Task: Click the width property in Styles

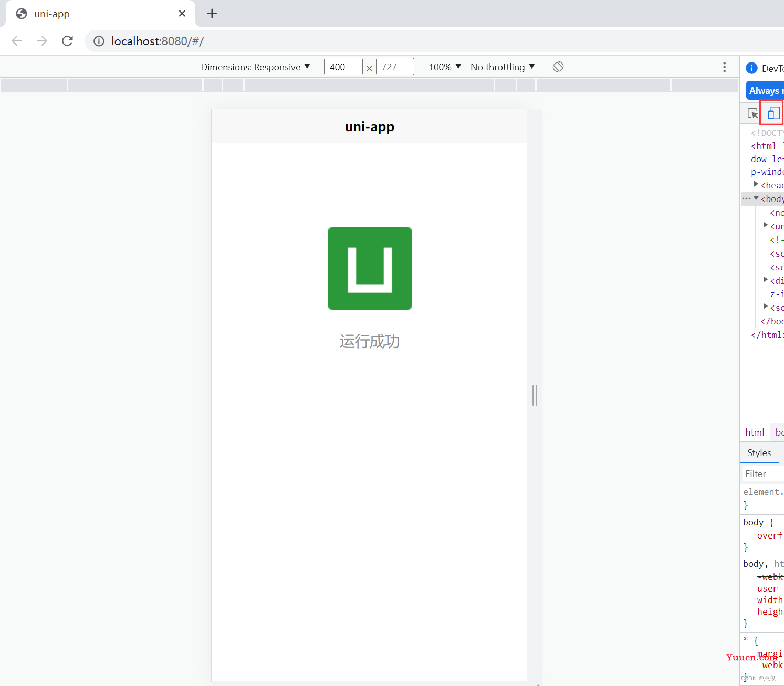Action: (x=770, y=600)
